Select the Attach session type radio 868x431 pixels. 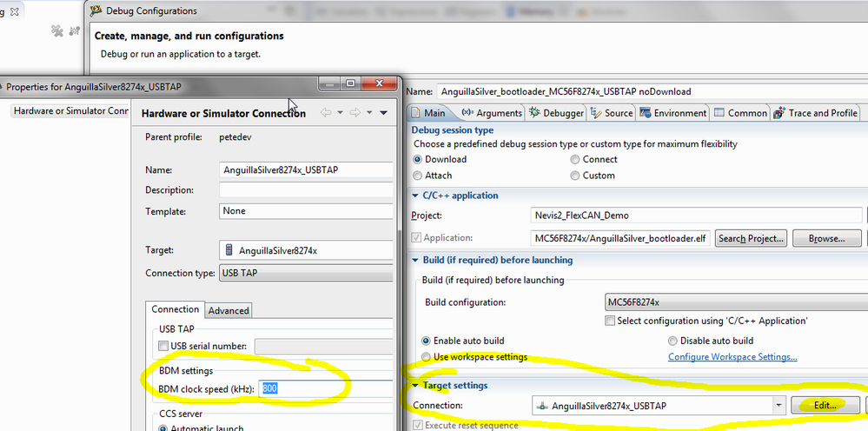click(x=418, y=176)
